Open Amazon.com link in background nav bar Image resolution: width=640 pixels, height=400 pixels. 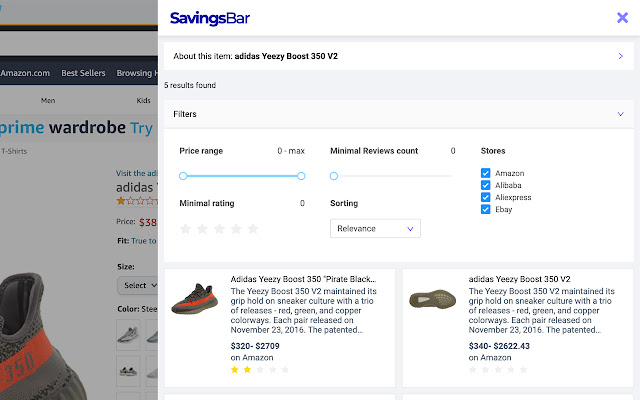25,73
